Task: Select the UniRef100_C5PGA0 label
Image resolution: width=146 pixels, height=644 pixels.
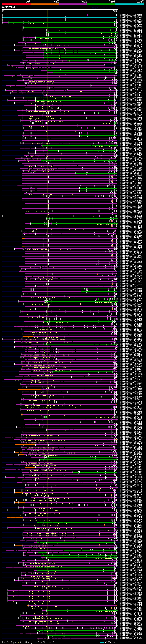Action: [131, 120]
